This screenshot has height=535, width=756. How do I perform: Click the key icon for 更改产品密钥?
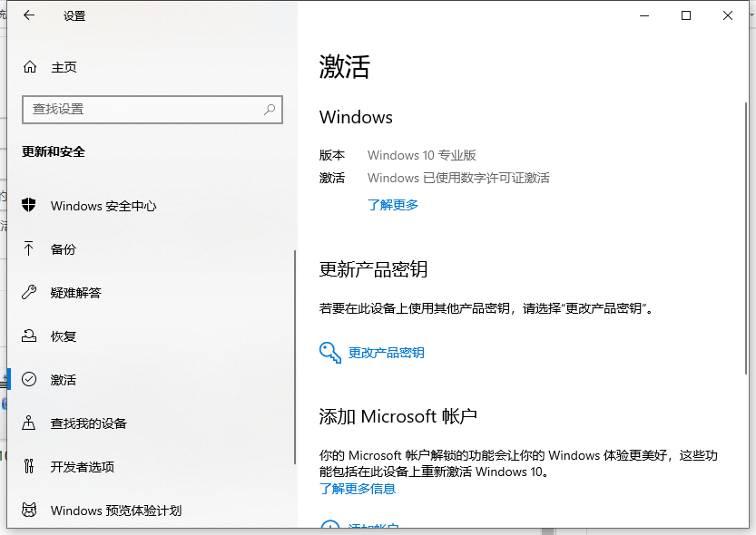329,353
